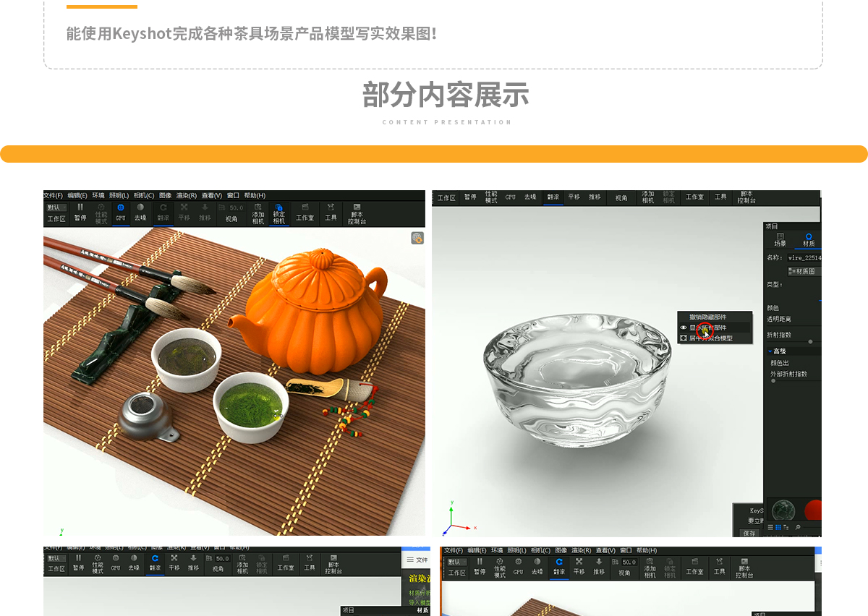Select 平移 pan tool in teapot screenshot
The height and width of the screenshot is (616, 868).
click(x=184, y=213)
